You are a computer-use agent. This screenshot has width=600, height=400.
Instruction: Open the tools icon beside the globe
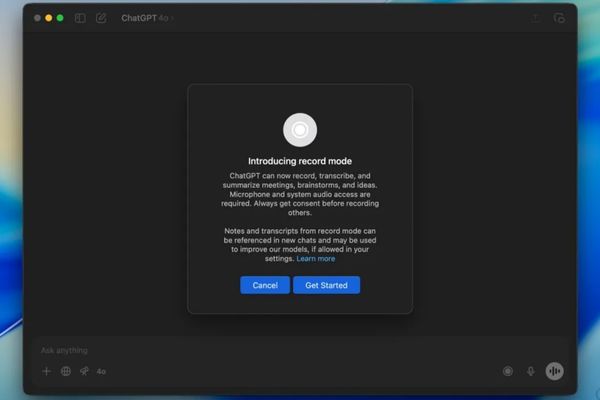click(84, 371)
